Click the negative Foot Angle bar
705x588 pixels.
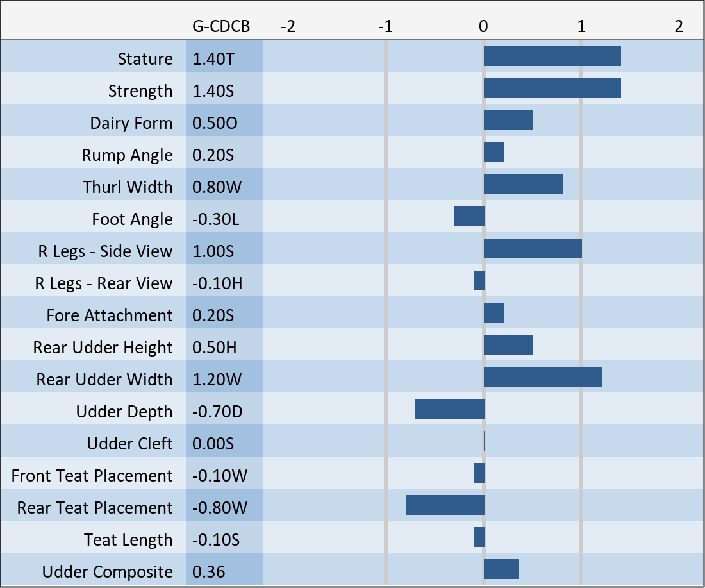[x=469, y=217]
